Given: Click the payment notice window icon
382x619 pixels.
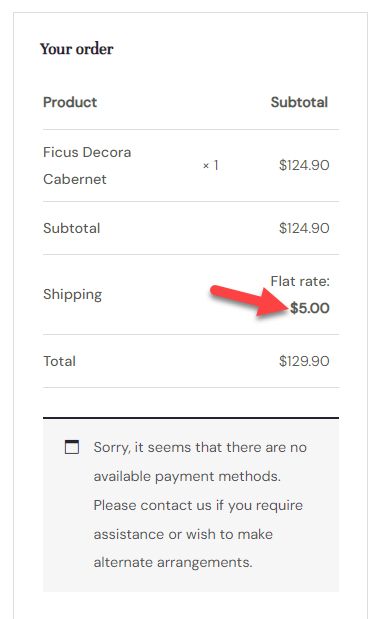Looking at the screenshot, I should tap(72, 447).
